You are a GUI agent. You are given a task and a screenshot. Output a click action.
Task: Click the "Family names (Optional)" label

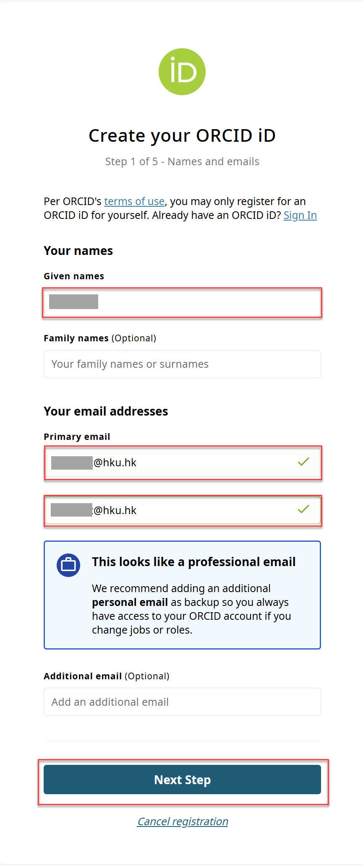pyautogui.click(x=99, y=338)
